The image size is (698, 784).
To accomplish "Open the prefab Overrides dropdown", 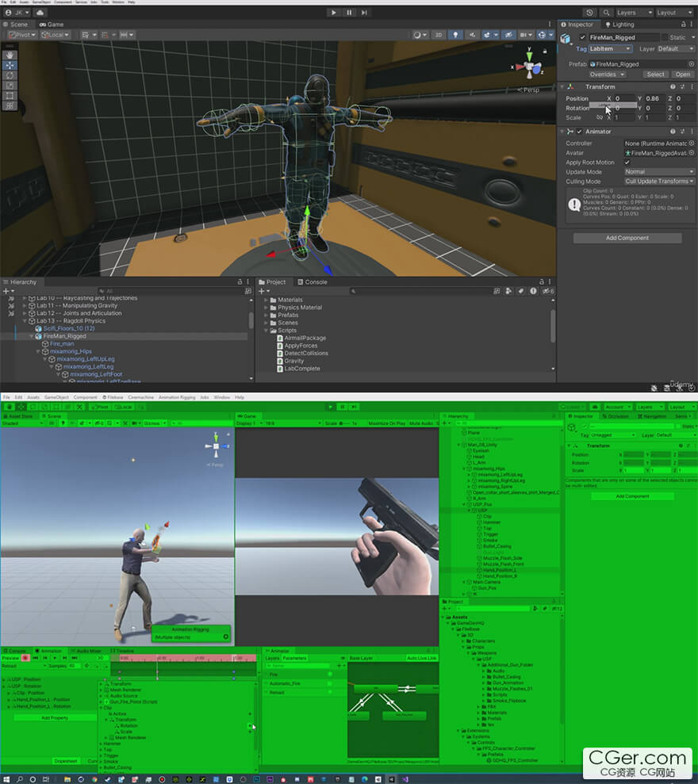I will pyautogui.click(x=607, y=75).
